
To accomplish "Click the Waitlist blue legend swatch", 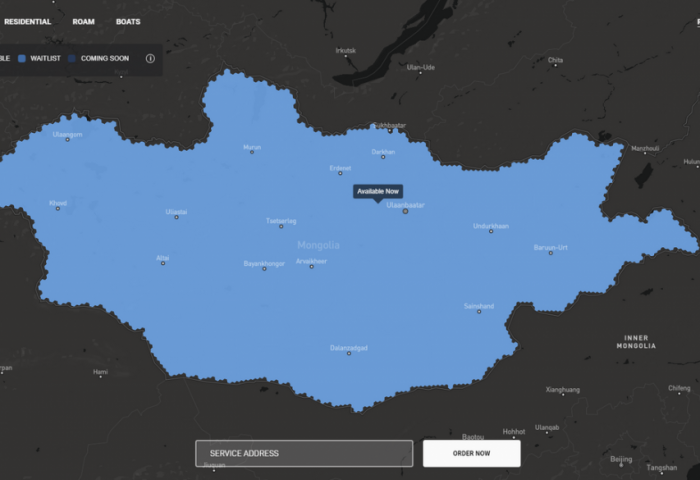I will click(x=22, y=58).
